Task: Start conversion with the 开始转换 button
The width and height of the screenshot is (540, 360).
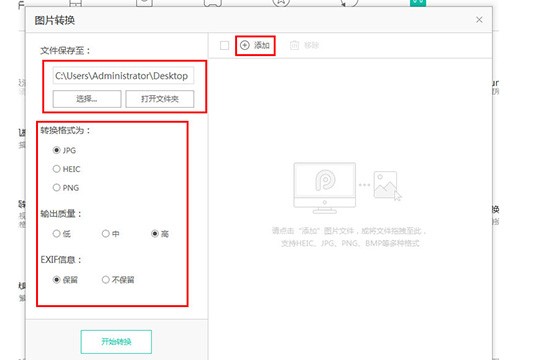Action: 116,342
